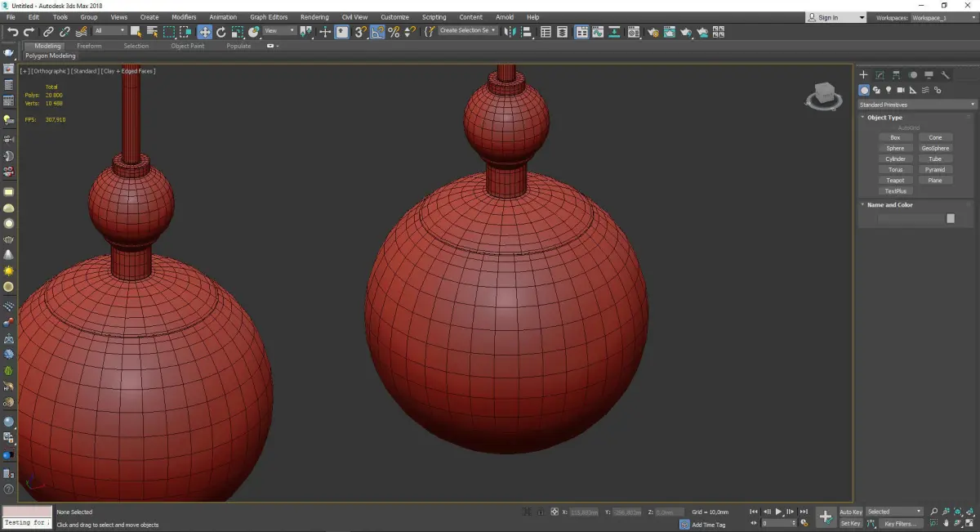This screenshot has width=980, height=532.
Task: Switch to the Populate ribbon tab
Action: tap(238, 46)
